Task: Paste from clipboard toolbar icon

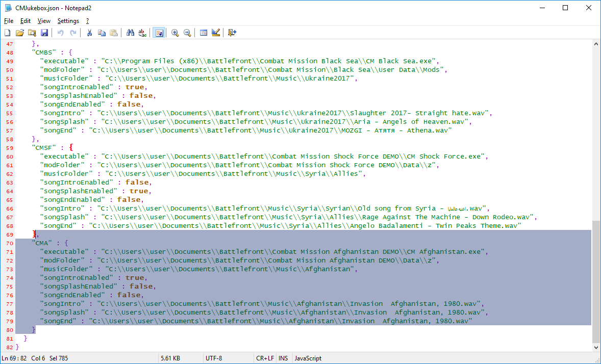Action: (x=114, y=33)
